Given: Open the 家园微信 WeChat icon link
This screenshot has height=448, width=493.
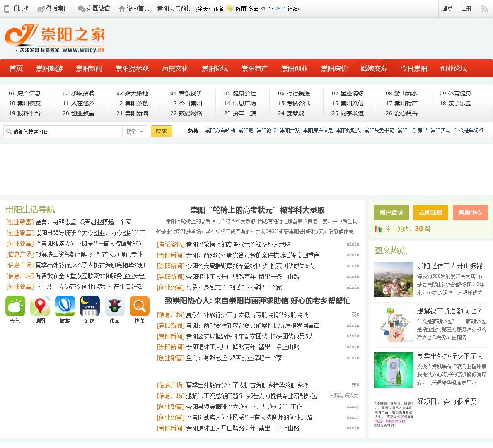Looking at the screenshot, I should tap(82, 9).
